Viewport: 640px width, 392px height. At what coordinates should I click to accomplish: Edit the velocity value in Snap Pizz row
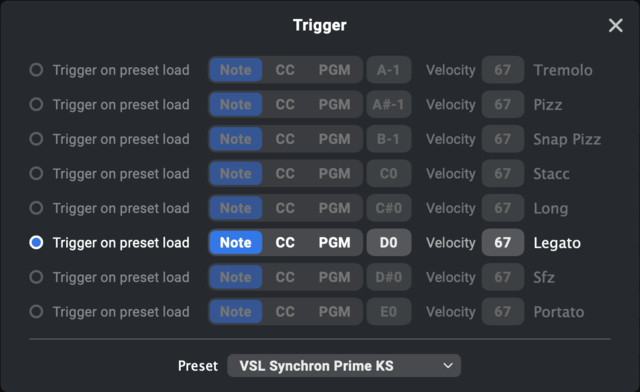502,139
